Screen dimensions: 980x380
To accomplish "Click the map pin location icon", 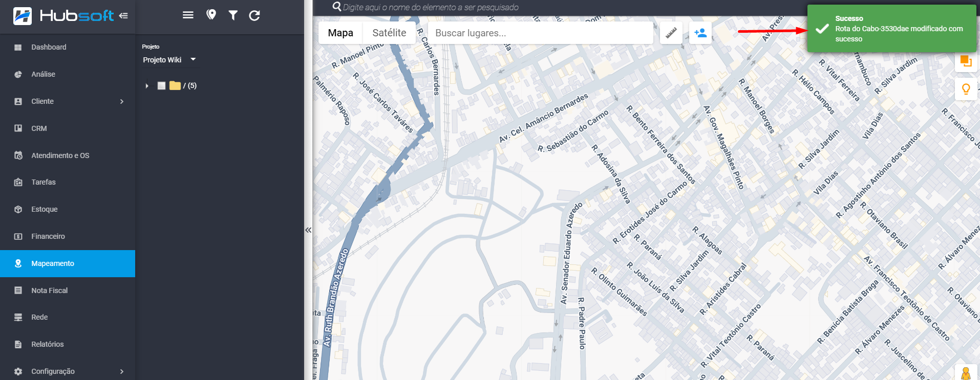I will click(x=211, y=15).
